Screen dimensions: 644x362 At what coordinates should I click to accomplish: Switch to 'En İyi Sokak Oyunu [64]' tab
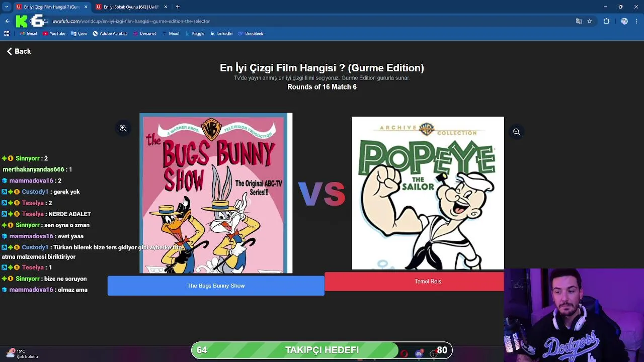pos(131,7)
